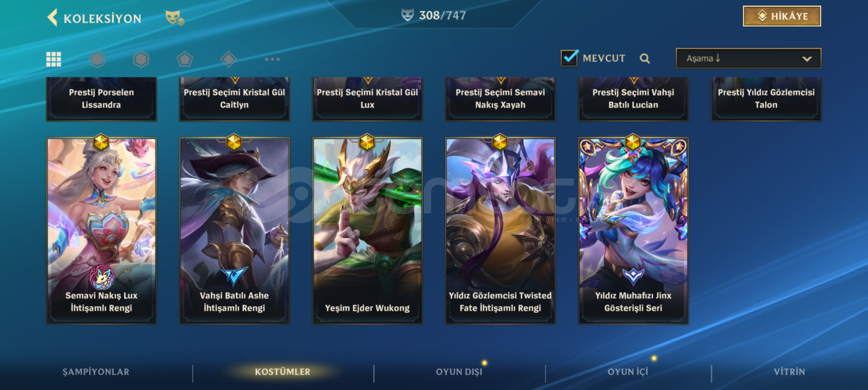Go back using the Koleksiyon arrow
Image resolution: width=868 pixels, height=390 pixels.
tap(52, 18)
